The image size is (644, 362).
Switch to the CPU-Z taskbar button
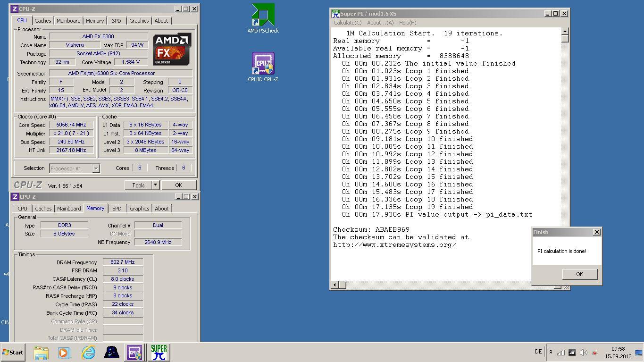[135, 353]
